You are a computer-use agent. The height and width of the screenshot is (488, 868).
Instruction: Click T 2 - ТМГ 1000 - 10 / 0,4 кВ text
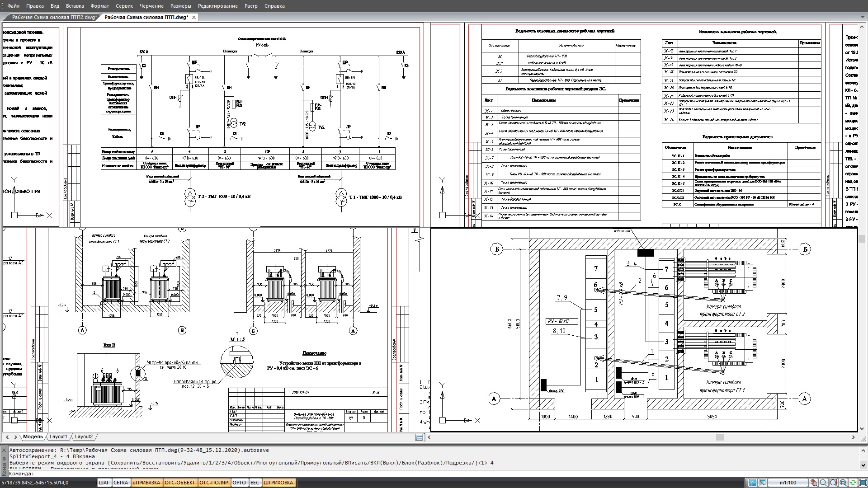click(x=224, y=197)
